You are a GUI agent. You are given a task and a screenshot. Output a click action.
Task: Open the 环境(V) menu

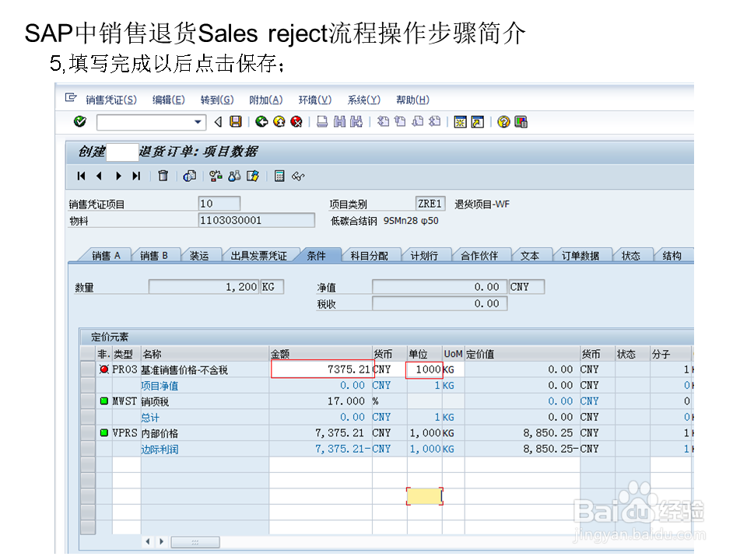click(314, 100)
